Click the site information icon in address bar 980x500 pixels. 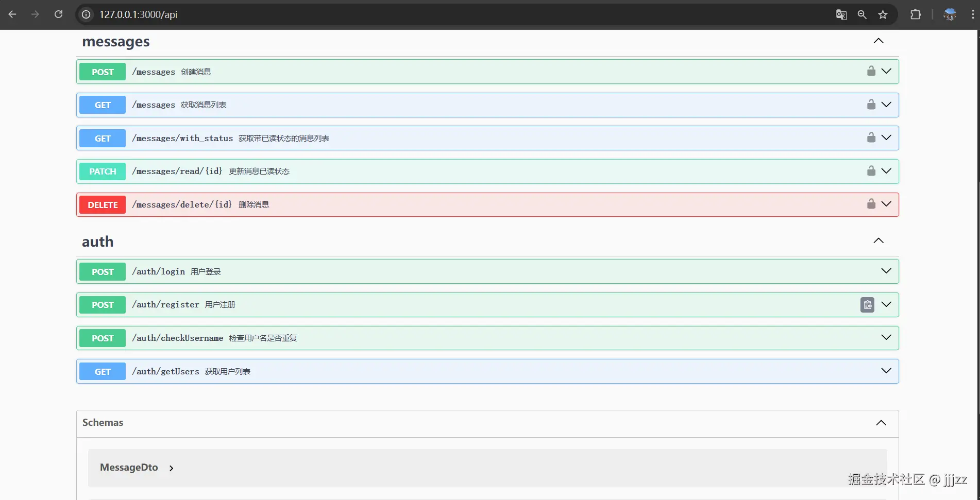pos(86,14)
